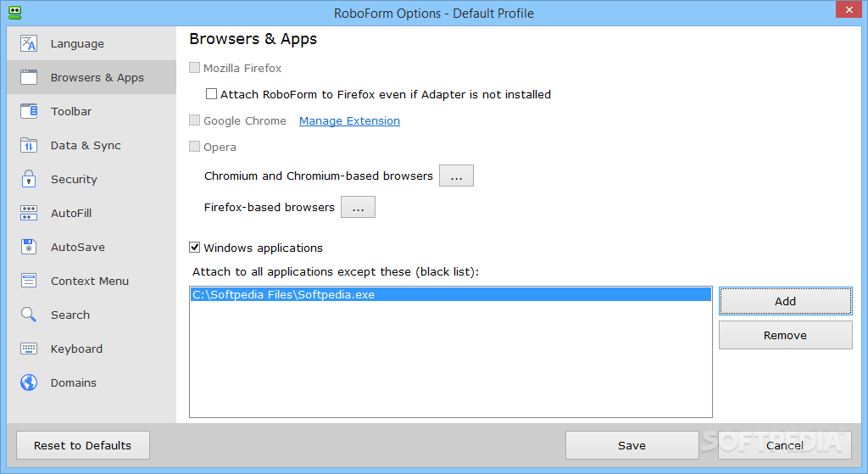Click Add to blacklist an application
This screenshot has width=868, height=474.
tap(785, 301)
